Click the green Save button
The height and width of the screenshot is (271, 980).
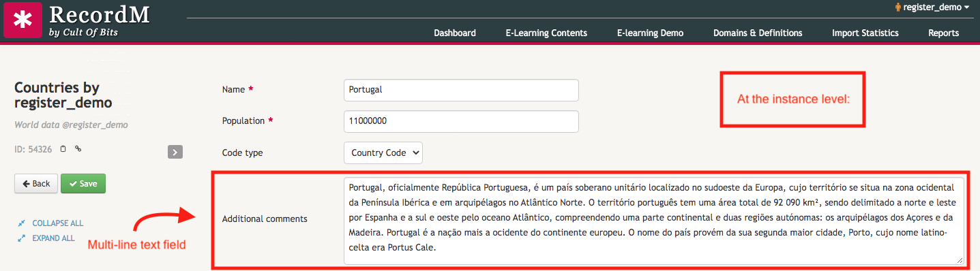(83, 184)
